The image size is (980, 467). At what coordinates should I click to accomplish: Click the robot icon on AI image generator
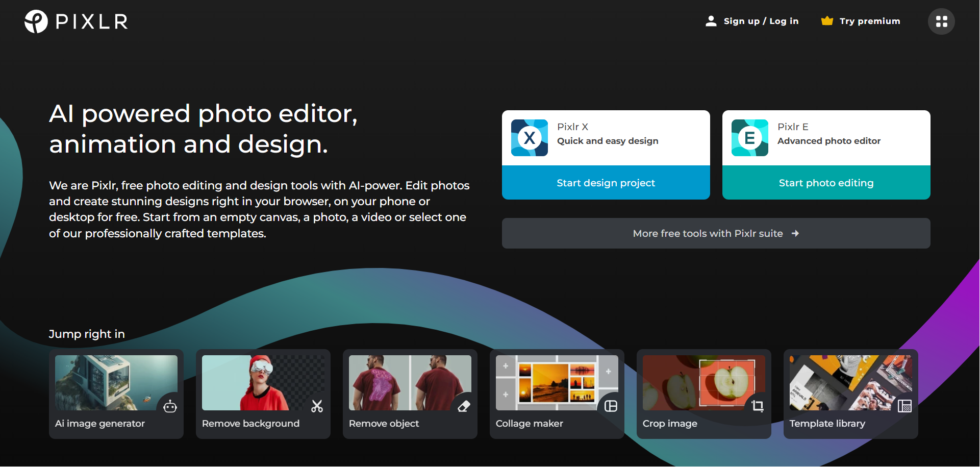[x=170, y=406]
